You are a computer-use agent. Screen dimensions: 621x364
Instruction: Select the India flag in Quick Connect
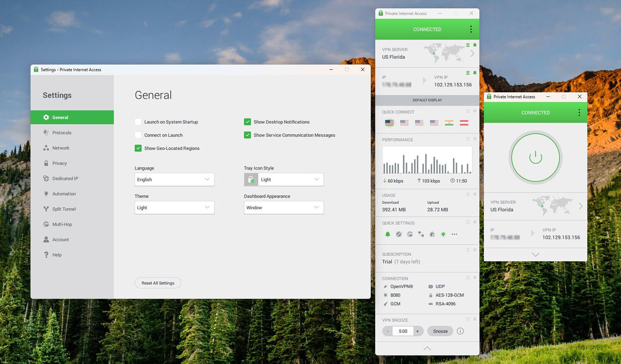pyautogui.click(x=449, y=123)
